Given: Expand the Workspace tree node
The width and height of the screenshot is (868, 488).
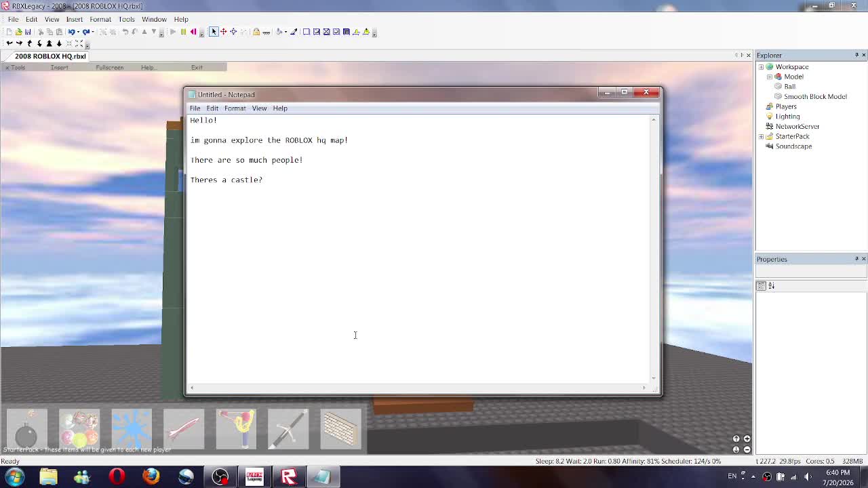Looking at the screenshot, I should (761, 66).
